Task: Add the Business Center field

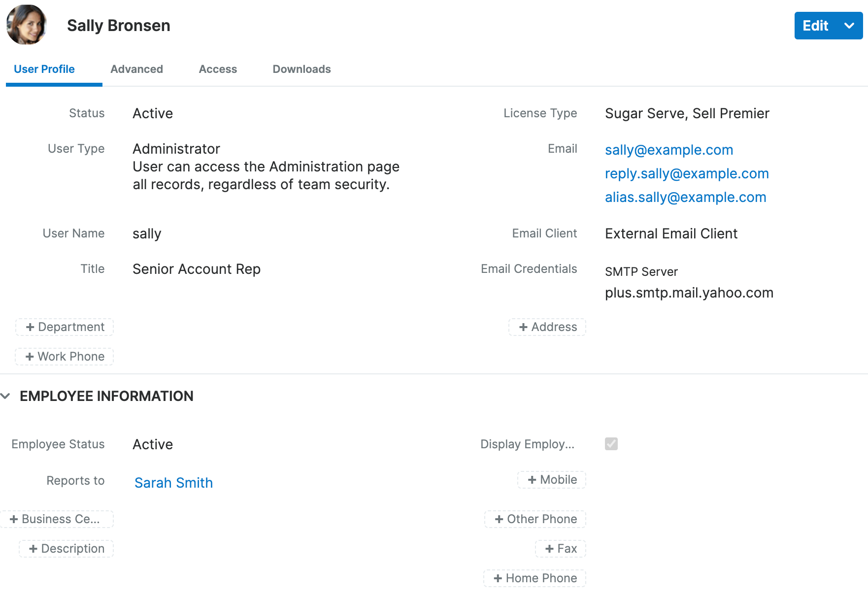Action: (x=57, y=519)
